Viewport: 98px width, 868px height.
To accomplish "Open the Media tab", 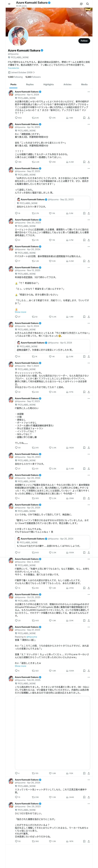I will (x=84, y=85).
